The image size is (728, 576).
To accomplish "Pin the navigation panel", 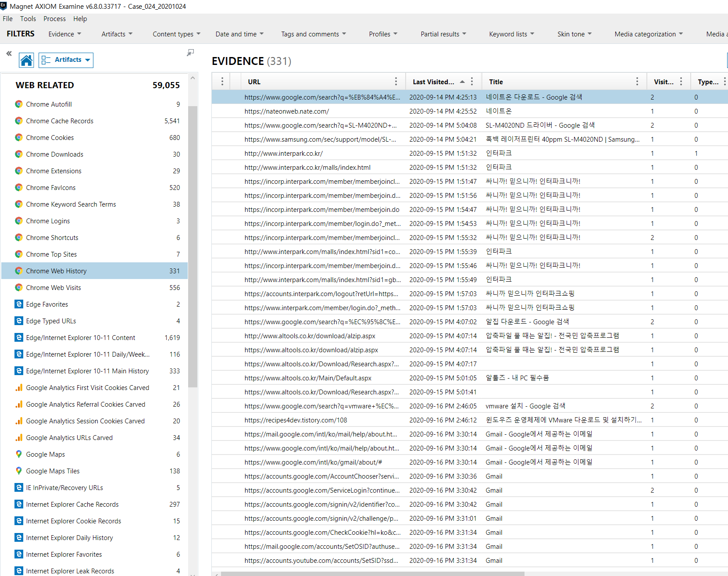I will click(190, 53).
